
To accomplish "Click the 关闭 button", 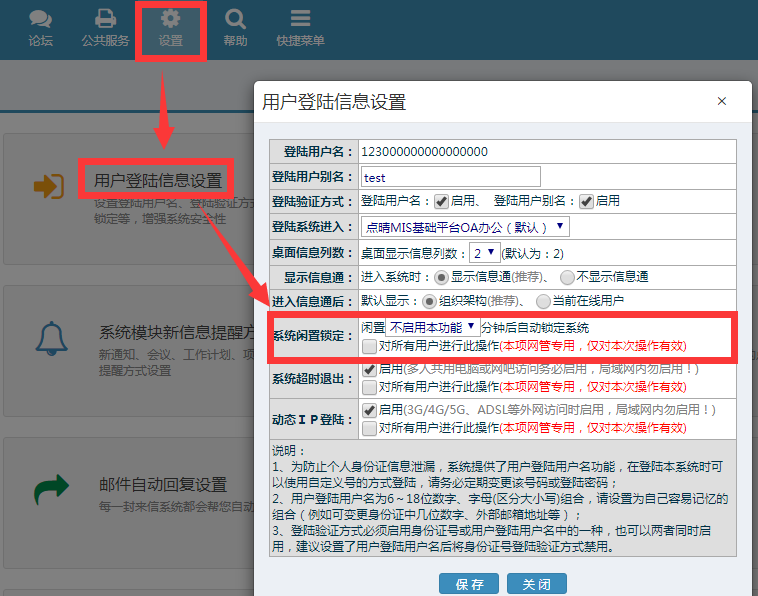I will [x=537, y=584].
